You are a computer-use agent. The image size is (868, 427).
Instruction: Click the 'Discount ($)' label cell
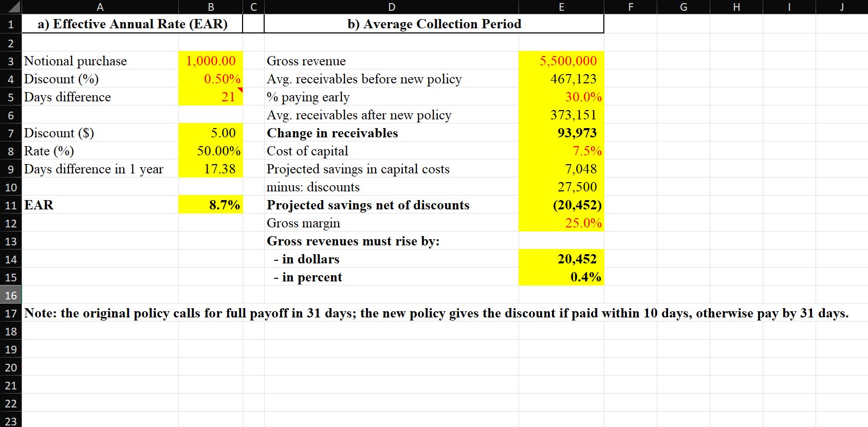(100, 133)
